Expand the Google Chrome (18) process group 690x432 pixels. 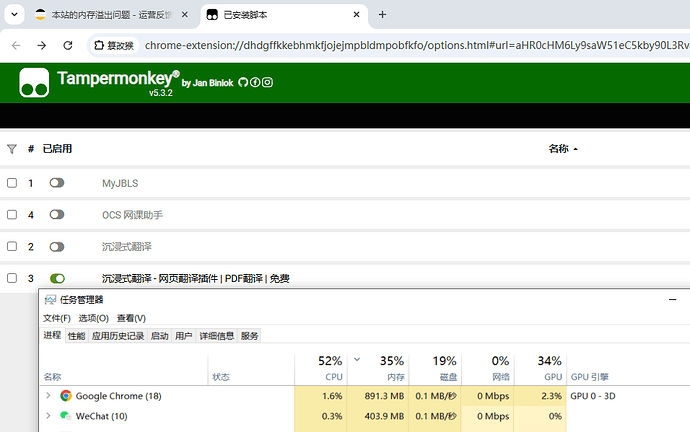tap(48, 395)
